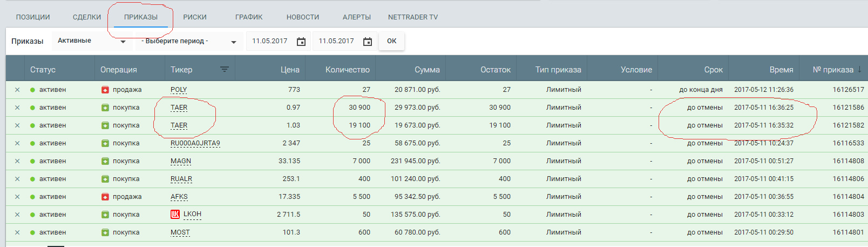
Task: Cancel the AFKS sell order with X icon
Action: (17, 197)
